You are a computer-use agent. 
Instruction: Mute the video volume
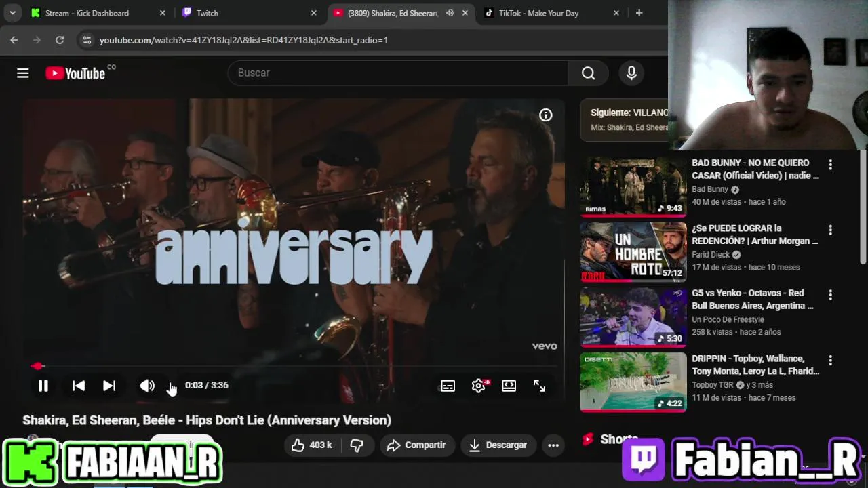tap(147, 386)
